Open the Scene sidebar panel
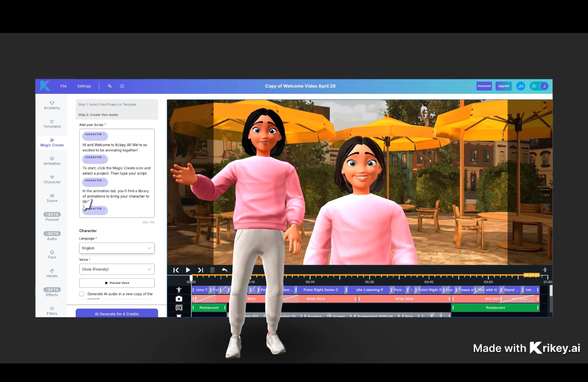The height and width of the screenshot is (382, 588). pyautogui.click(x=52, y=198)
